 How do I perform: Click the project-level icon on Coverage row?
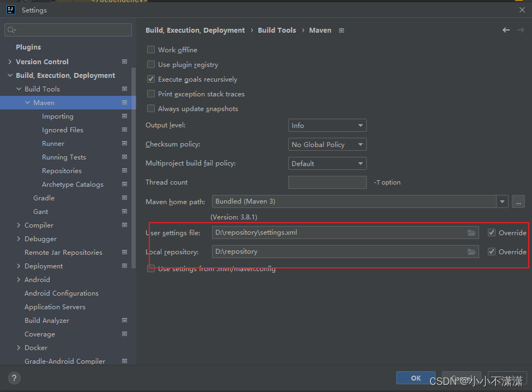pos(124,334)
